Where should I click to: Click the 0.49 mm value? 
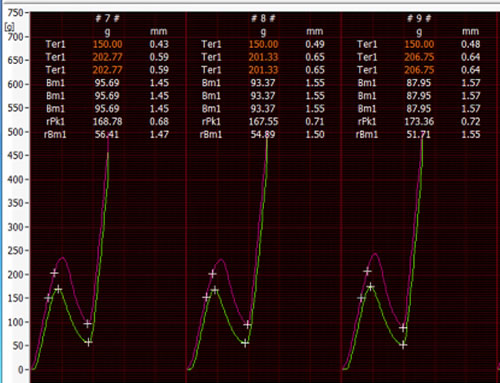coord(315,44)
